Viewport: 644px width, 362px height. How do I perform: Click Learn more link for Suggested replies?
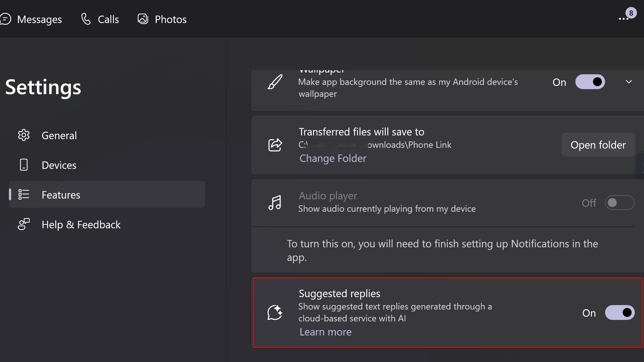[325, 332]
